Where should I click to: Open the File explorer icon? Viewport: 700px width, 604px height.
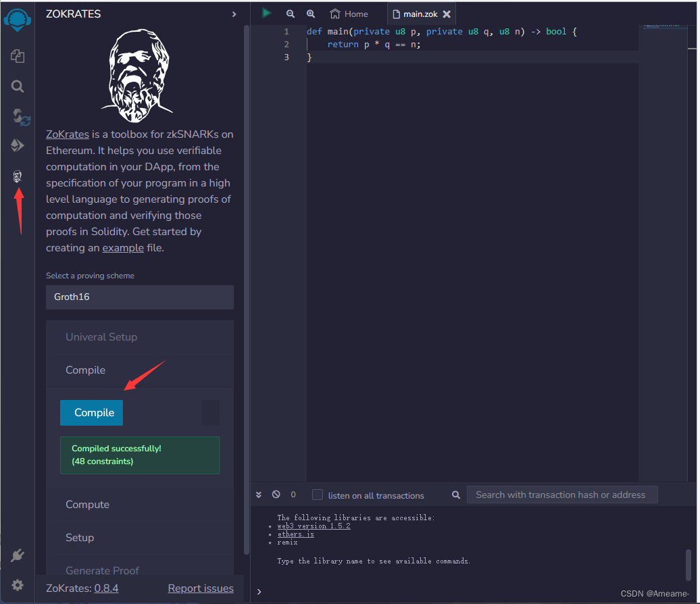pyautogui.click(x=18, y=56)
